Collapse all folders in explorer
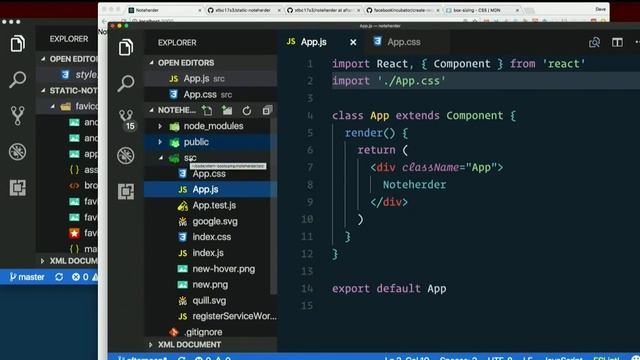This screenshot has height=360, width=640. (267, 110)
